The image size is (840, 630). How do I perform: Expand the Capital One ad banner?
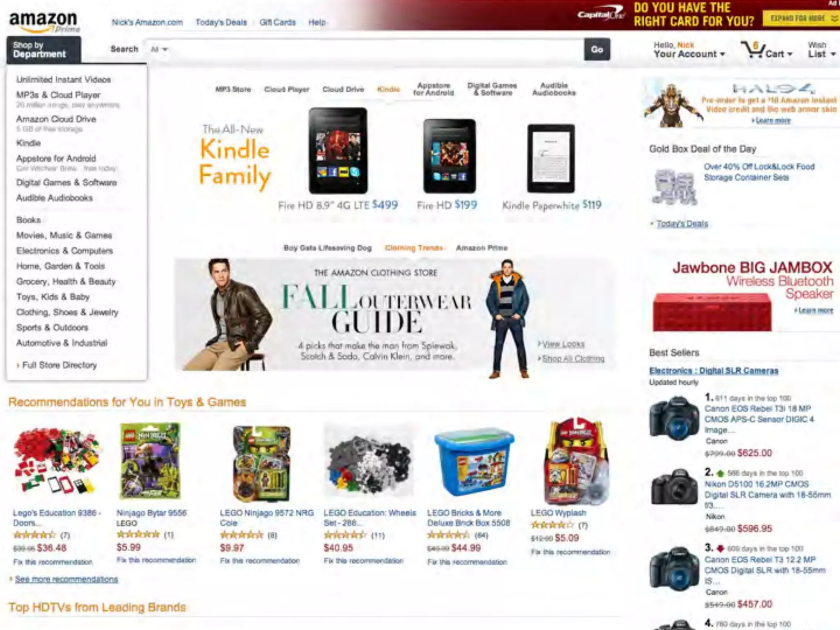(x=800, y=18)
